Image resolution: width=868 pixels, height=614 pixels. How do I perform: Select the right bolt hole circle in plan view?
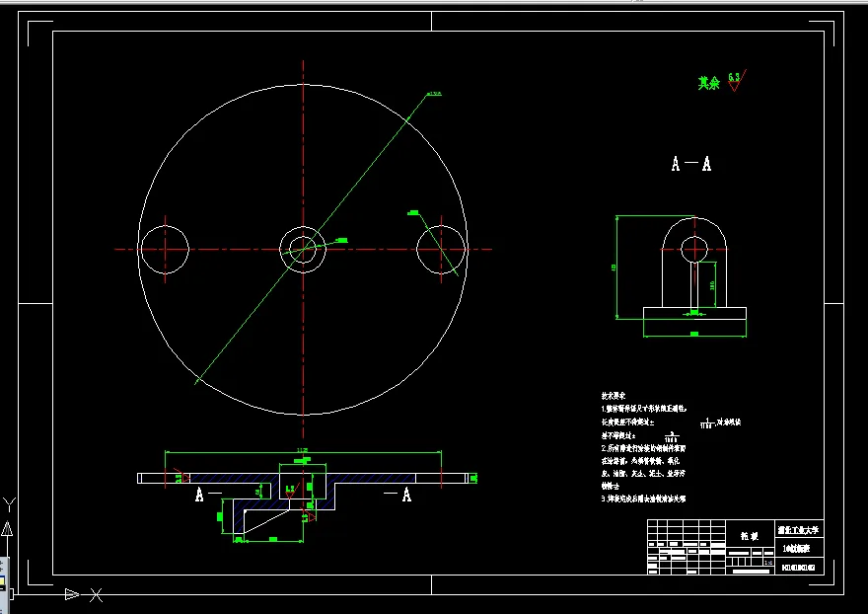point(441,250)
